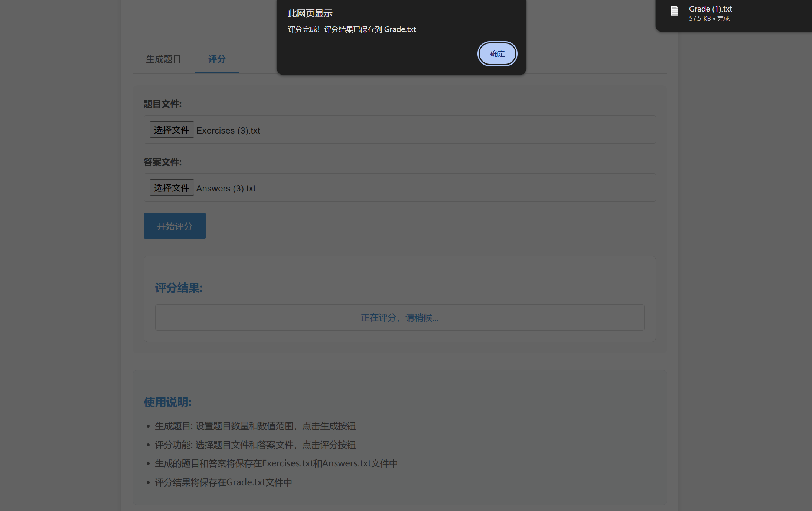Select the 评分 tab

tap(217, 59)
